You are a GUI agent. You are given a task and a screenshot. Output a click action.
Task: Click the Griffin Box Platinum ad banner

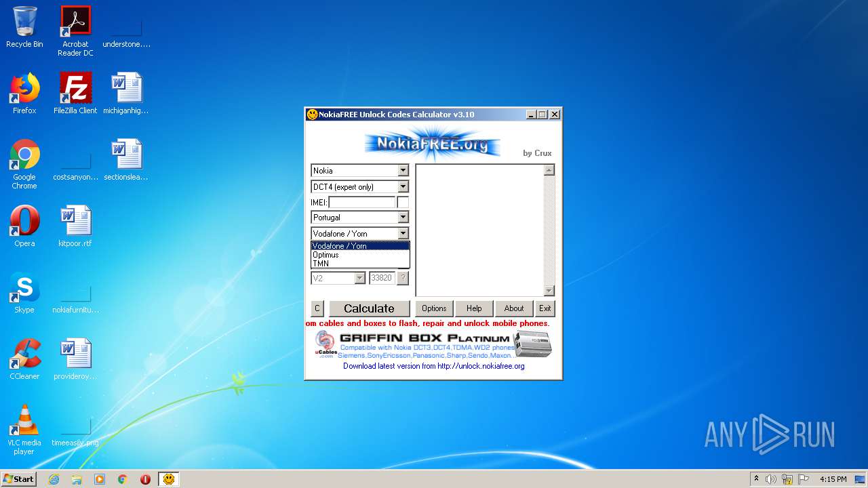(433, 344)
